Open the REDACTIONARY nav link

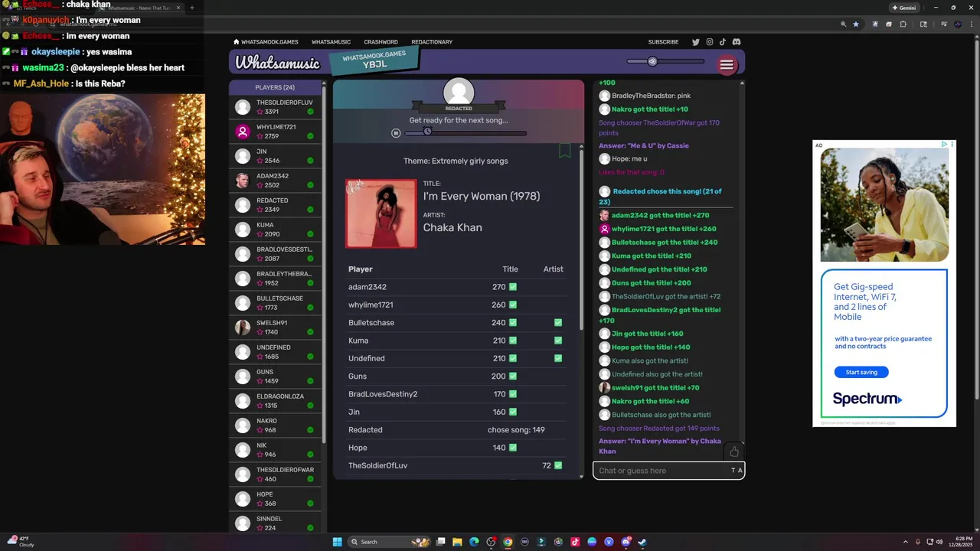432,42
